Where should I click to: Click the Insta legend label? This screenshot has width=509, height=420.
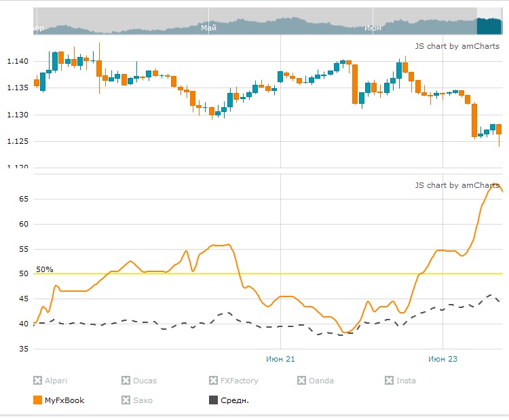coord(406,381)
